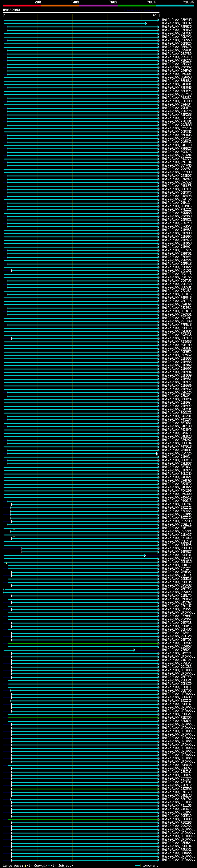Click the green alignment bar for A2DVW2
The height and width of the screenshot is (868, 197).
click(x=83, y=643)
